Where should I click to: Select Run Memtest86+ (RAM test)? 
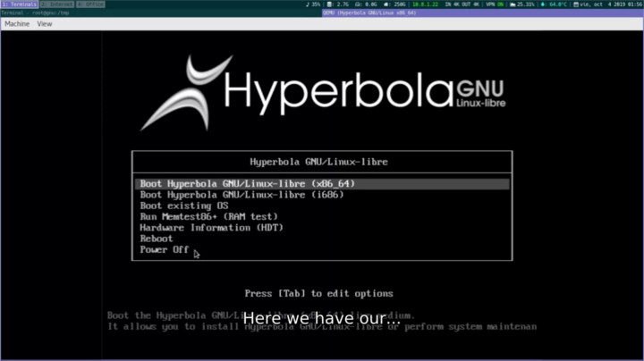click(x=208, y=216)
